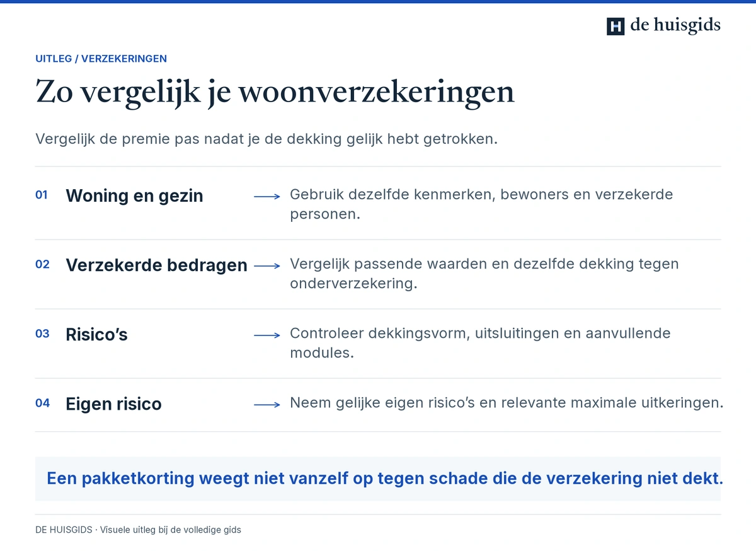756x551 pixels.
Task: Click the text 'Controleer dekkingsvorm, uitsluitingen'
Action: tap(480, 342)
